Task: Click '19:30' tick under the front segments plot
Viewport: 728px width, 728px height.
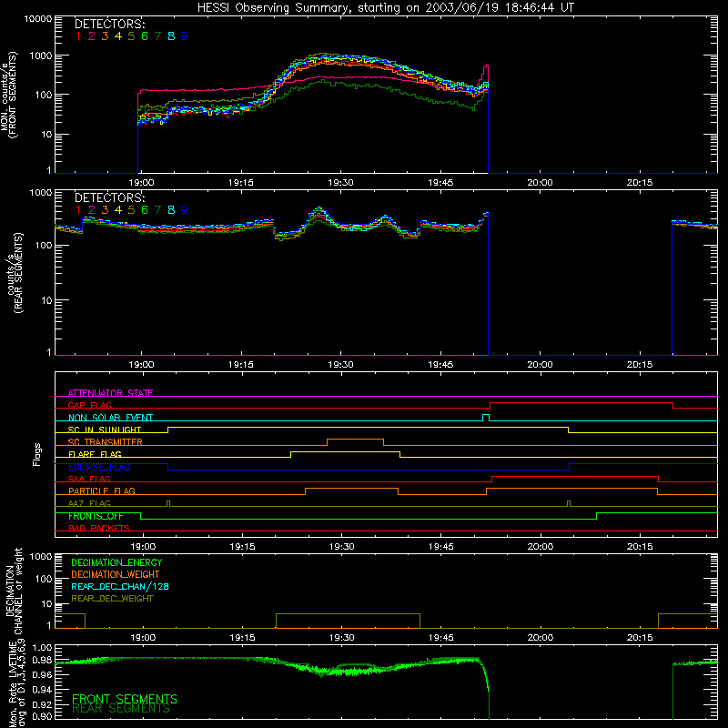Action: pyautogui.click(x=340, y=183)
